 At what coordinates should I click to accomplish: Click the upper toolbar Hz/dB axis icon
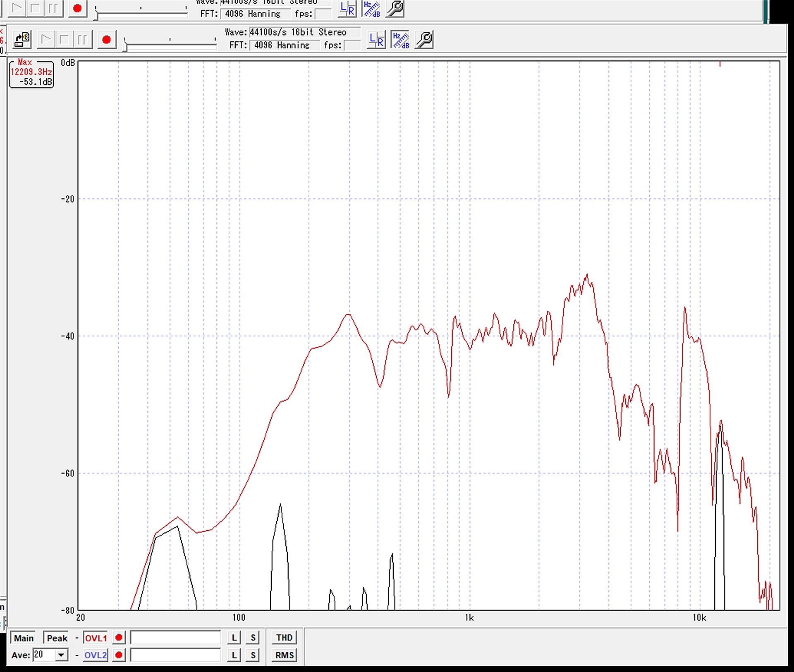tap(371, 9)
